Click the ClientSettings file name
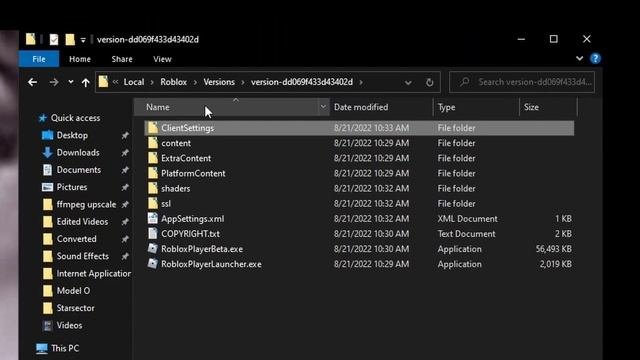This screenshot has width=640, height=360. 187,128
